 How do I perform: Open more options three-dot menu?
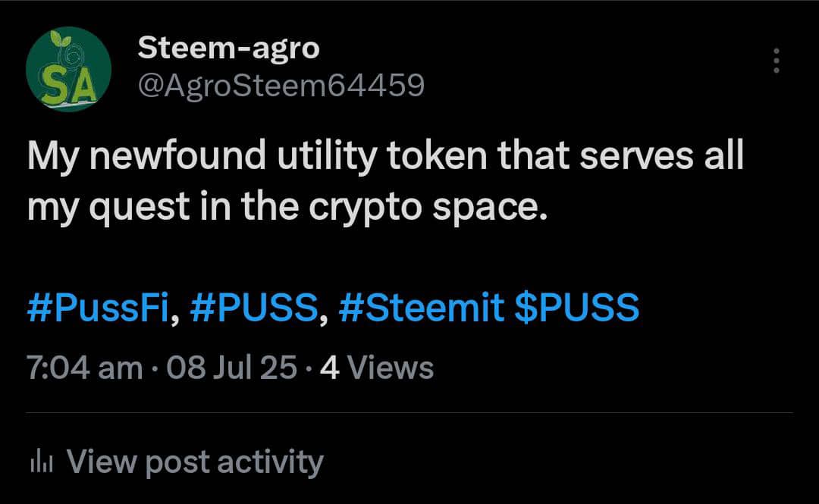(776, 61)
